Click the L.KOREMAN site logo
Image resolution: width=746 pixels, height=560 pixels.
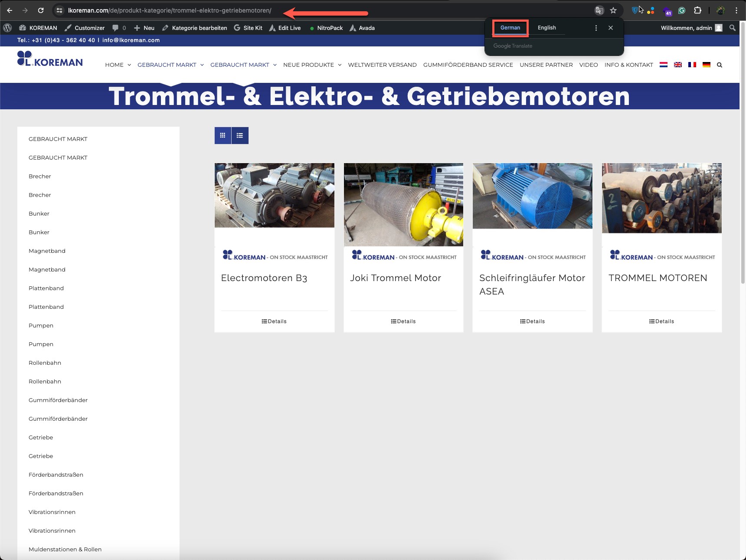tap(50, 59)
